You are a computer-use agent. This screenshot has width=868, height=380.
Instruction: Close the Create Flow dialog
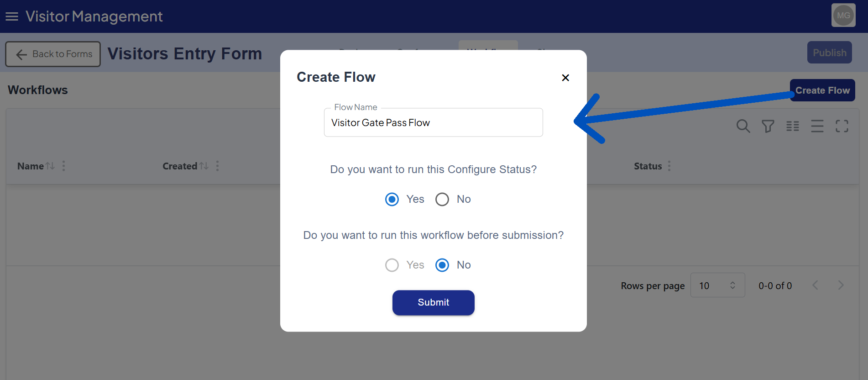565,78
